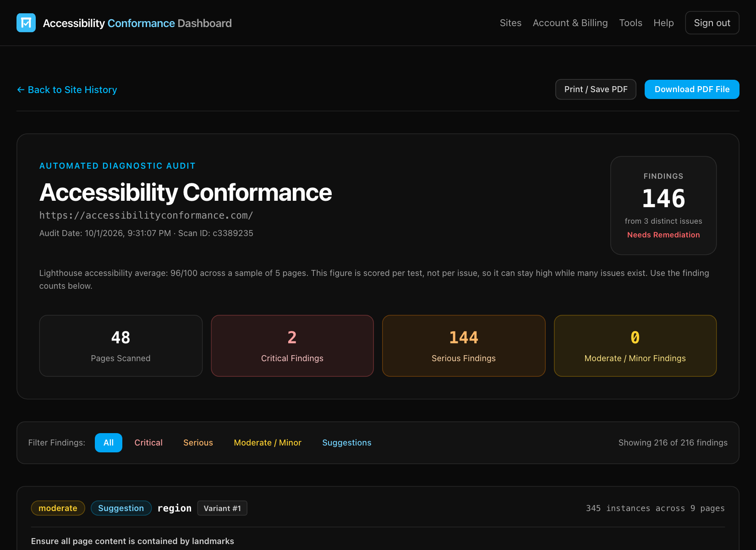Show only Suggestions findings
The image size is (756, 550).
347,443
